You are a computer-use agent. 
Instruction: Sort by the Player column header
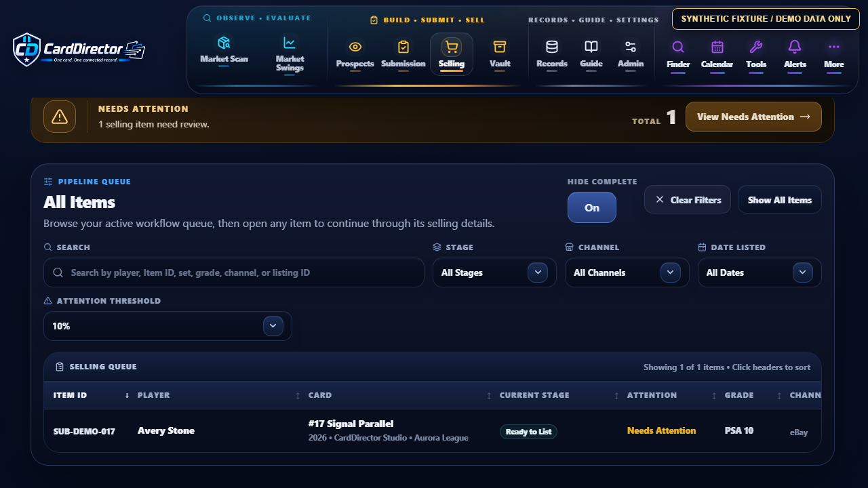(x=219, y=395)
